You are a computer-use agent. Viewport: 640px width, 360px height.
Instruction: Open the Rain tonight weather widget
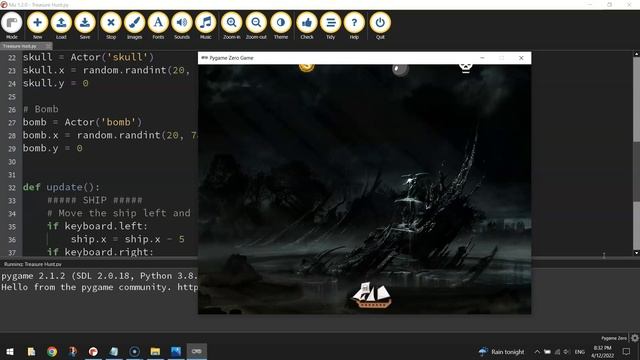tap(501, 351)
